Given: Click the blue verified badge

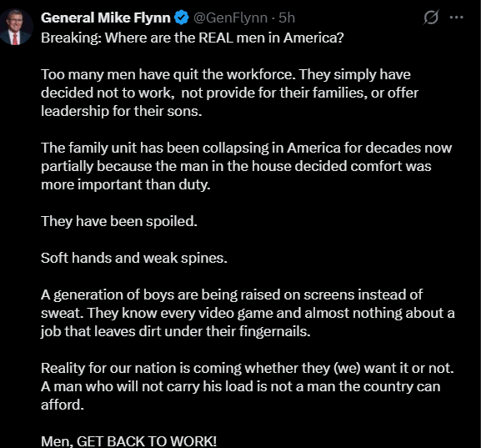Looking at the screenshot, I should (182, 18).
